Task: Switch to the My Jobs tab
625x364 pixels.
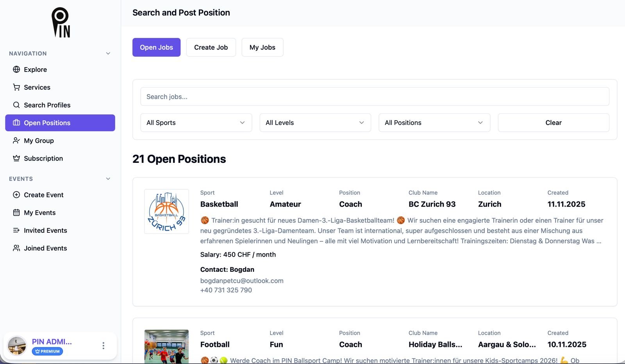Action: [x=262, y=47]
